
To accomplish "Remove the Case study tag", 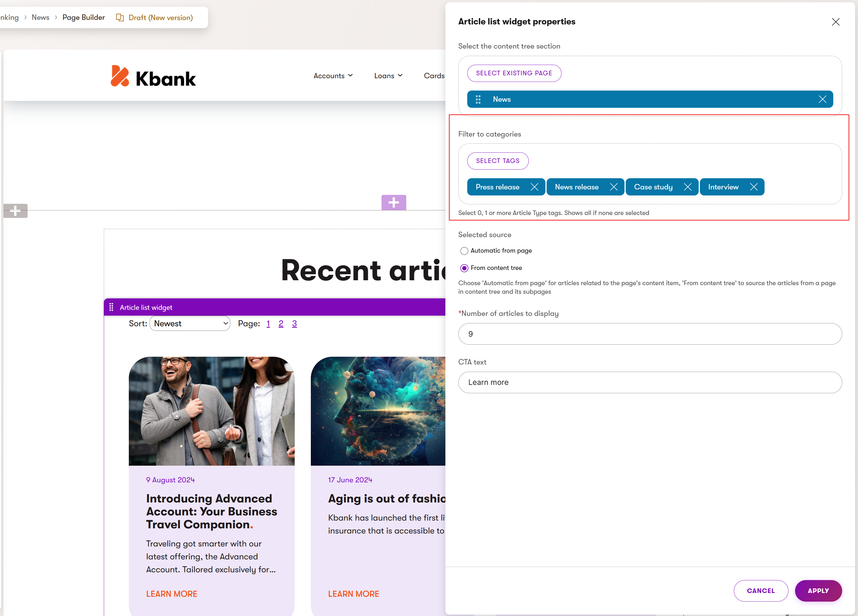I will point(688,187).
